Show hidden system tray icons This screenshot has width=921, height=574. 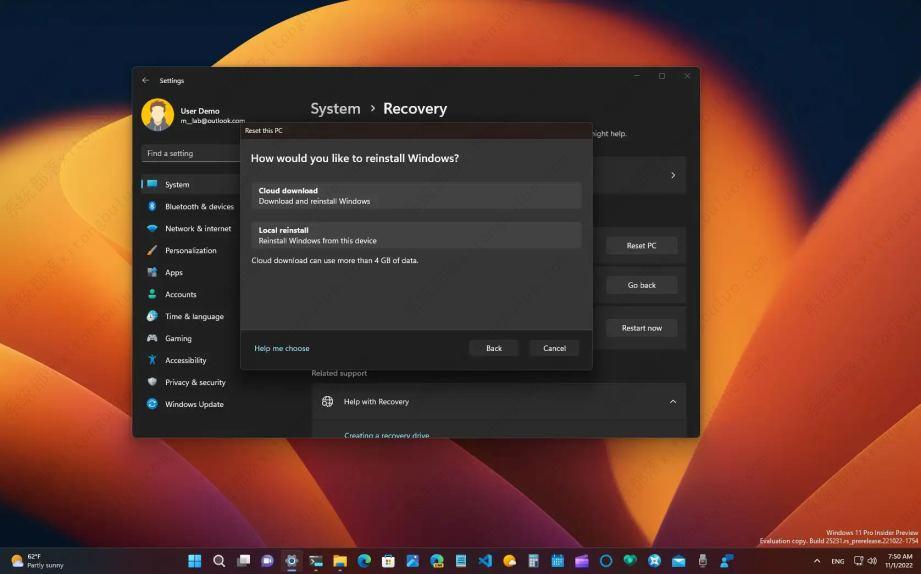point(817,561)
